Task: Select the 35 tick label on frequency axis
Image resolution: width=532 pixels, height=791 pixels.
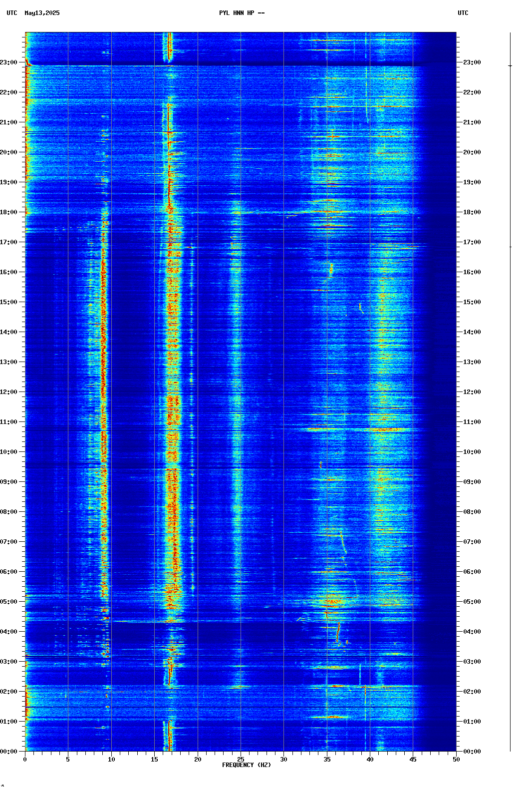Action: [327, 760]
